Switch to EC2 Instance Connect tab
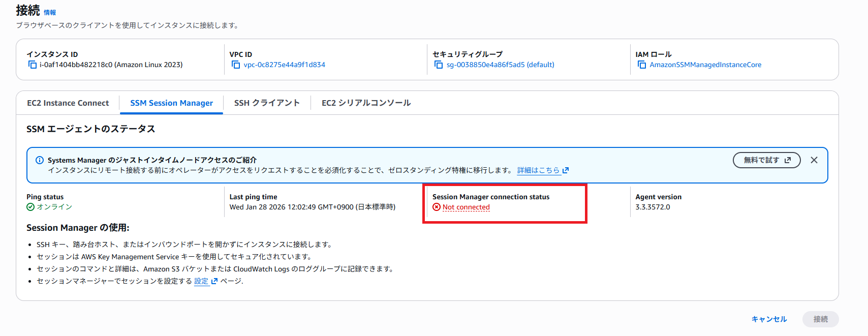This screenshot has width=868, height=336. pyautogui.click(x=68, y=103)
